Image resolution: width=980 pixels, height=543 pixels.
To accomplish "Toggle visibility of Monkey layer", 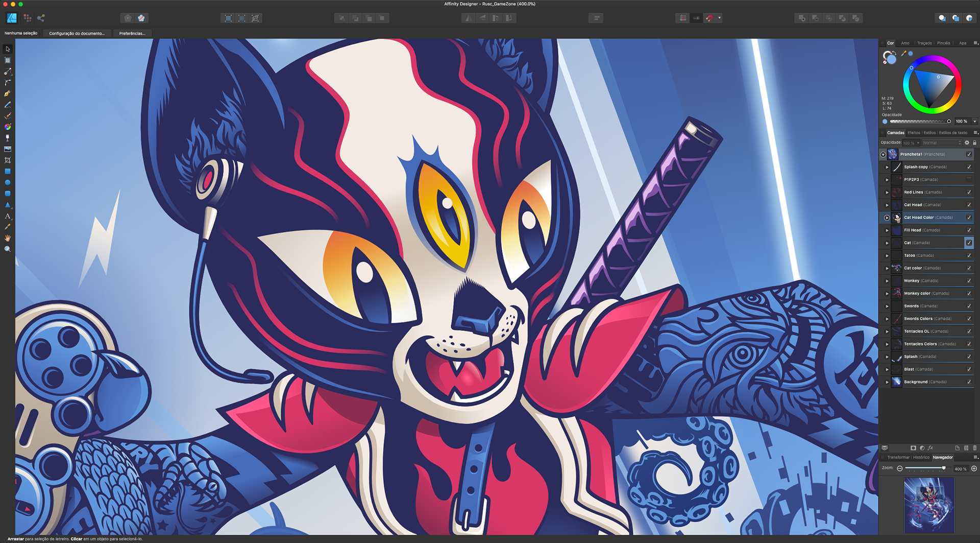I will click(x=969, y=281).
